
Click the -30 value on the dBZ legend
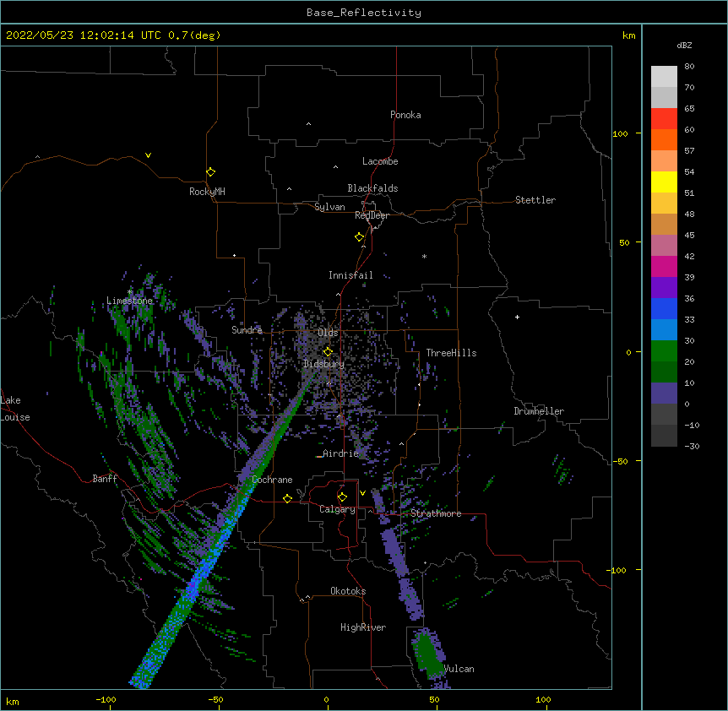(692, 447)
